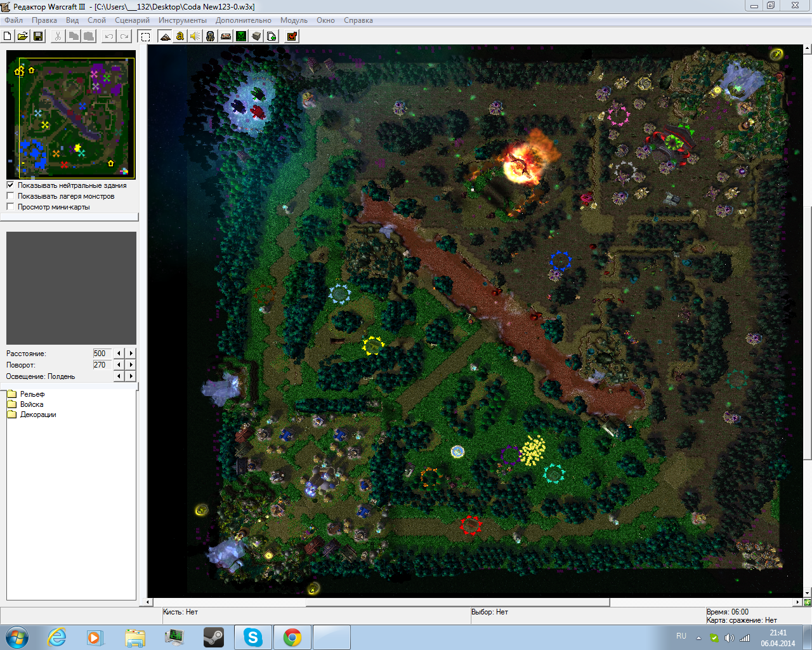This screenshot has height=650, width=812.
Task: Click the Cut scissors toolbar icon
Action: click(58, 36)
